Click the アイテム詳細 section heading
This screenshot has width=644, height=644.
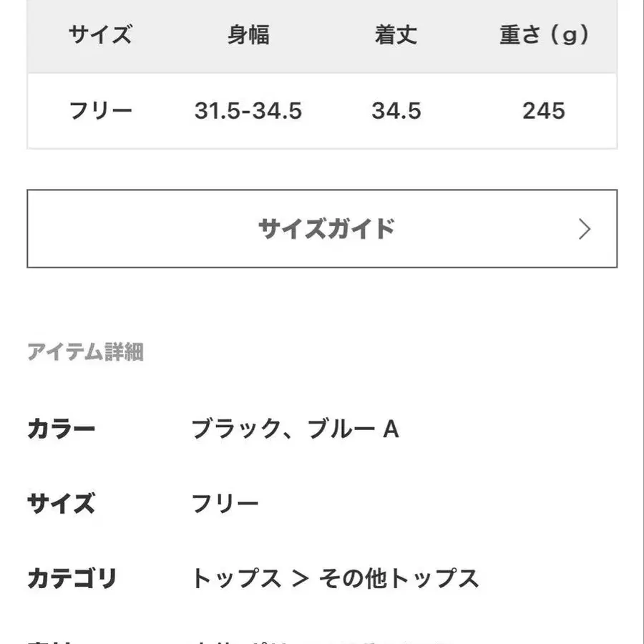(x=85, y=352)
